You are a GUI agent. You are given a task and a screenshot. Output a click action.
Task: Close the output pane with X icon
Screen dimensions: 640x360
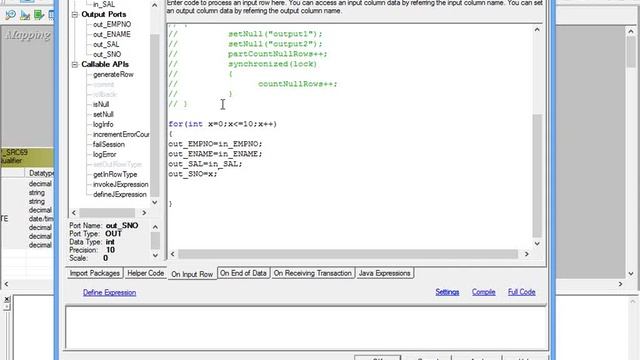pos(7,299)
